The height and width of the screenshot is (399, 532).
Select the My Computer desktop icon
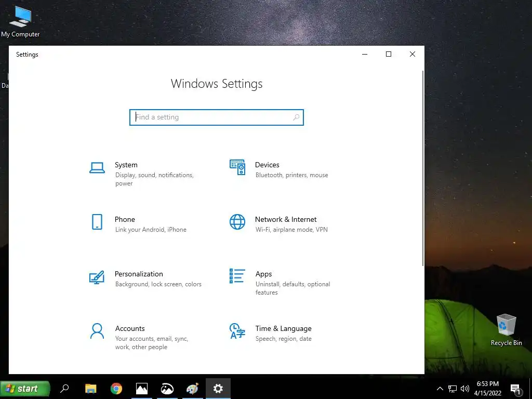point(20,21)
